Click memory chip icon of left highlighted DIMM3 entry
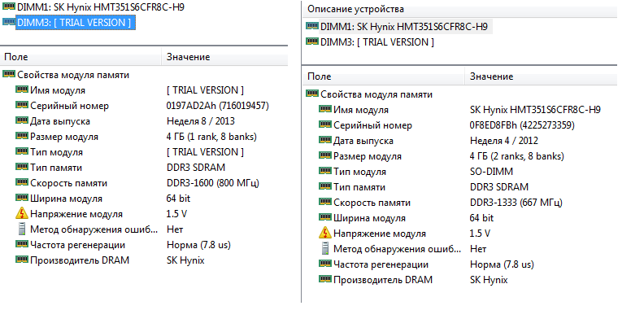The width and height of the screenshot is (644, 332). click(9, 21)
